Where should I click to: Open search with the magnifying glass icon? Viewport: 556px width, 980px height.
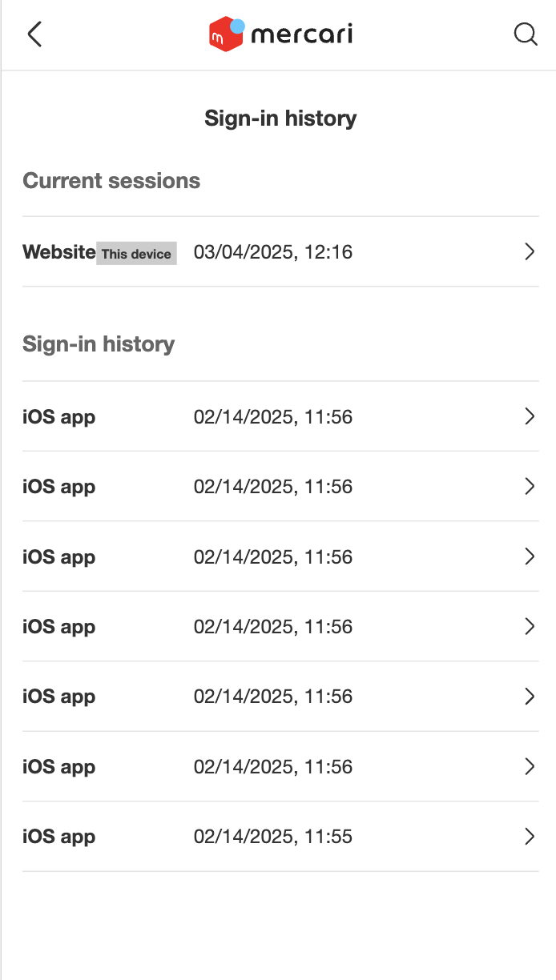point(526,34)
